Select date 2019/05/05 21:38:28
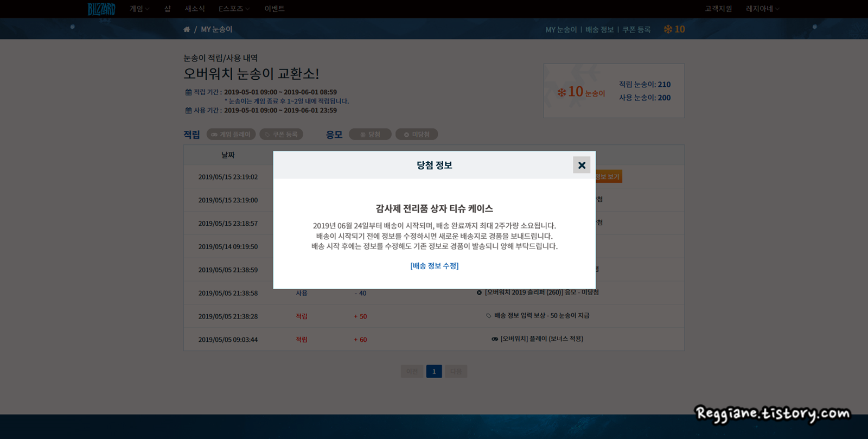868x439 pixels. coord(228,316)
